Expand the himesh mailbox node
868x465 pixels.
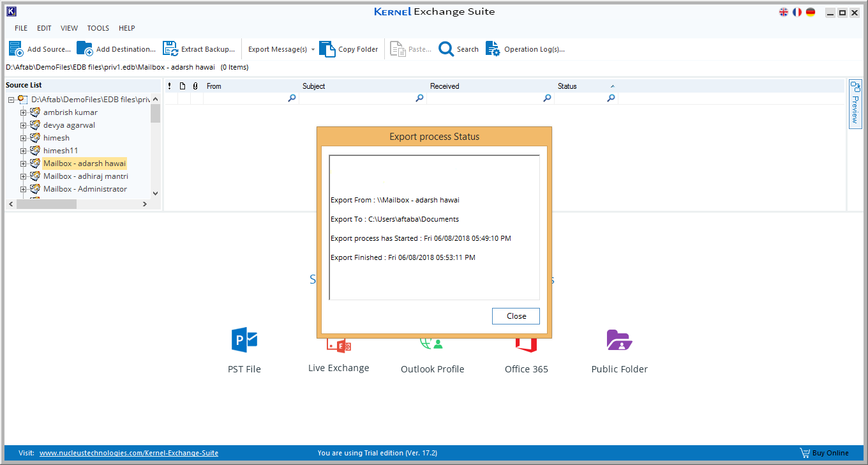coord(24,138)
